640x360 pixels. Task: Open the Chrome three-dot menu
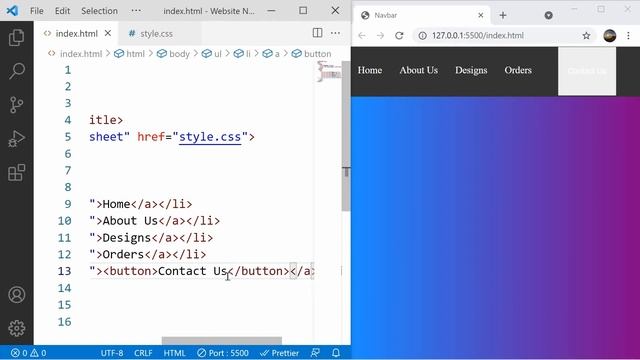coord(628,36)
